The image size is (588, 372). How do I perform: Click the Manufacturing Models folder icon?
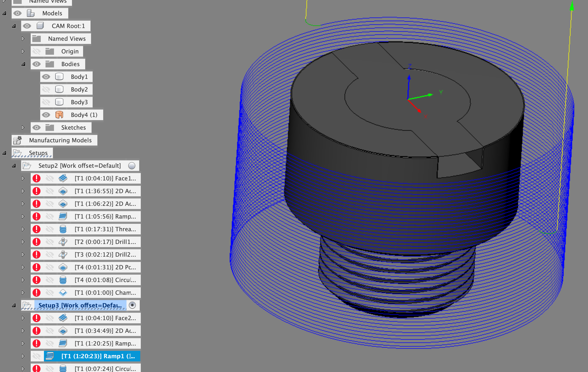coord(18,140)
